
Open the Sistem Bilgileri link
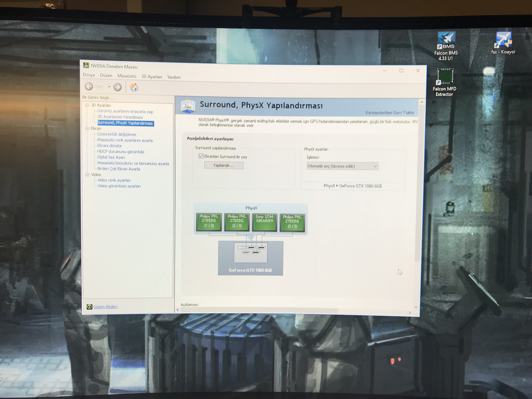click(x=105, y=307)
